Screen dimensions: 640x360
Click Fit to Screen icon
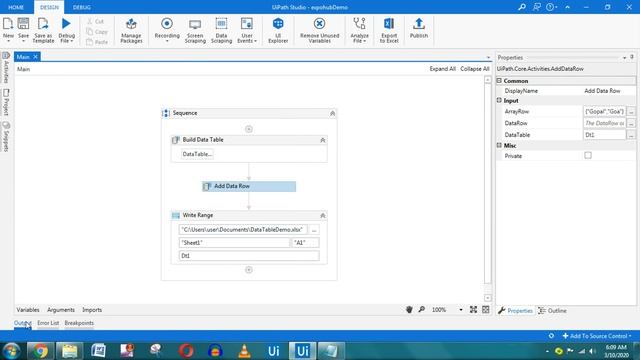coord(473,310)
